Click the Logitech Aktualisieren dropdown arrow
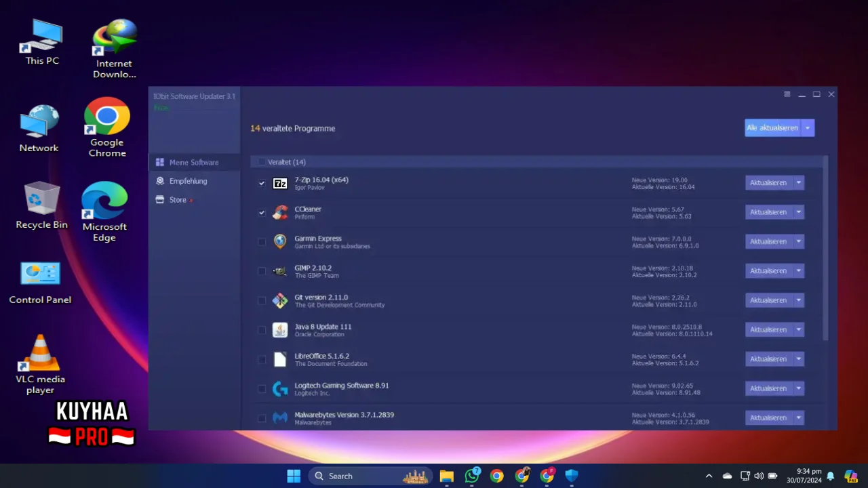The width and height of the screenshot is (868, 488). click(x=799, y=388)
